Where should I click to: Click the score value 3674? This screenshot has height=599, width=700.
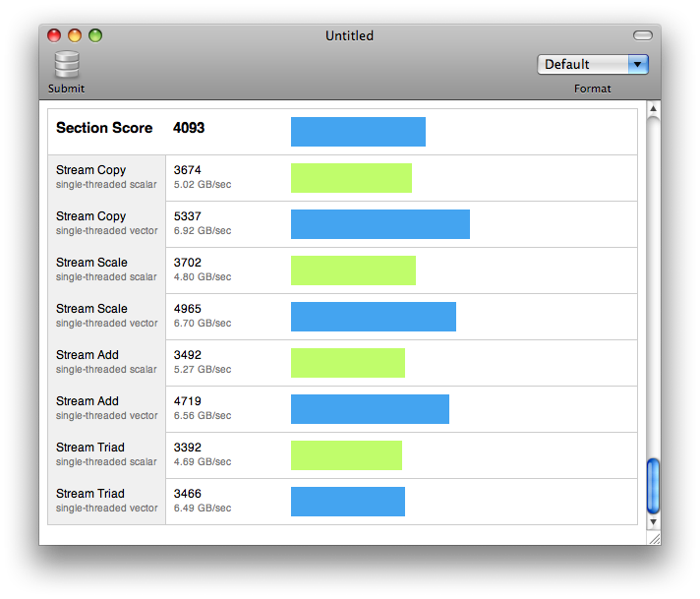tap(188, 170)
